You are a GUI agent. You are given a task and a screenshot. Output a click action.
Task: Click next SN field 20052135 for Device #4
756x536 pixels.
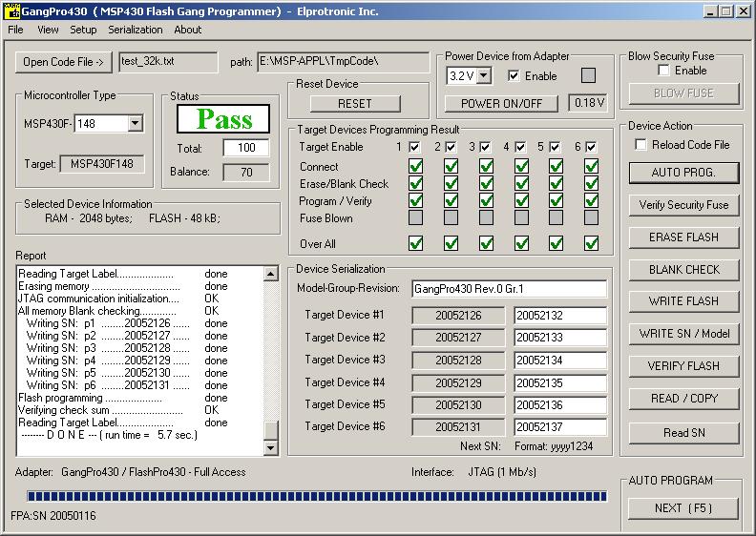pyautogui.click(x=560, y=382)
